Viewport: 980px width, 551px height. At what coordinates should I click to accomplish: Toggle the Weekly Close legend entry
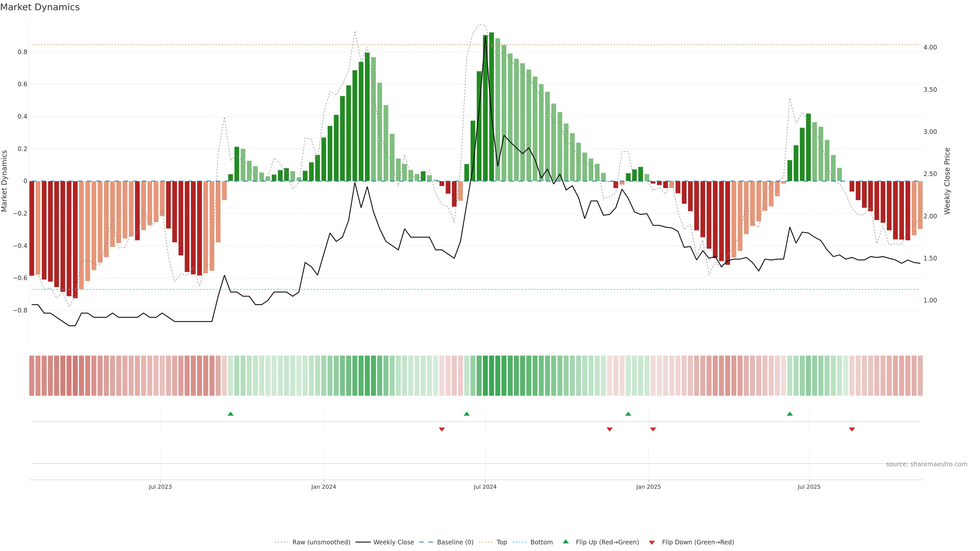click(393, 542)
